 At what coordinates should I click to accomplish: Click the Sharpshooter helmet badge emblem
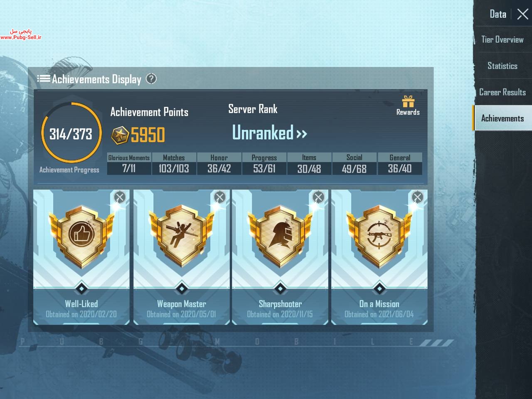click(280, 235)
